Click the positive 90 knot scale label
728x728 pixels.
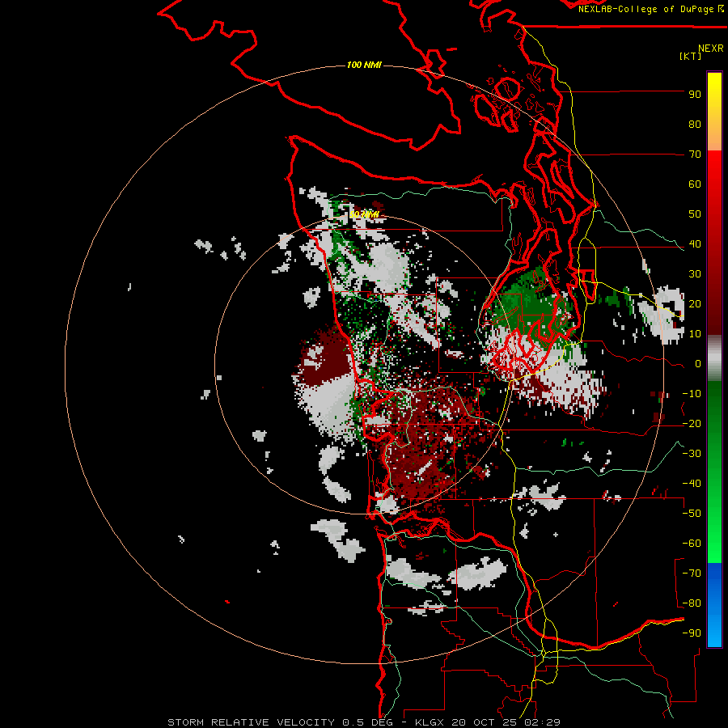(x=695, y=95)
